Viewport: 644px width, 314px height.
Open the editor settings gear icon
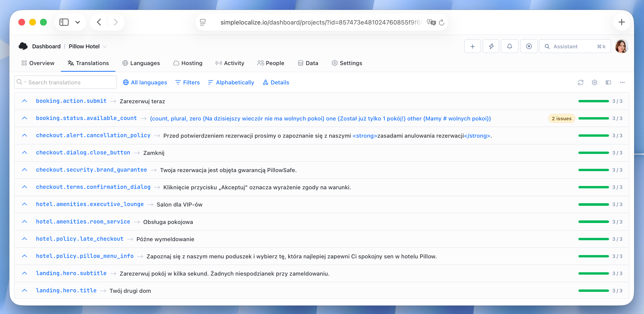(594, 83)
